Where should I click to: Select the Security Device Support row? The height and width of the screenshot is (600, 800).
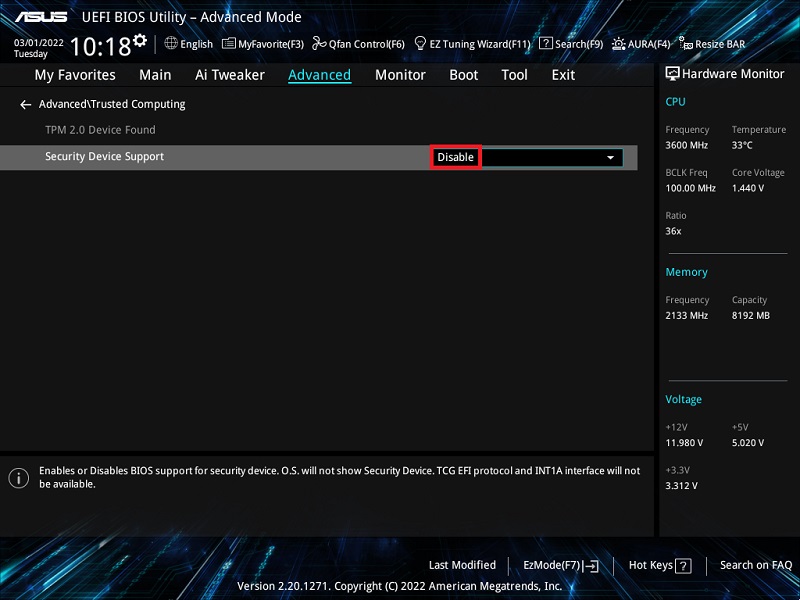click(x=319, y=158)
